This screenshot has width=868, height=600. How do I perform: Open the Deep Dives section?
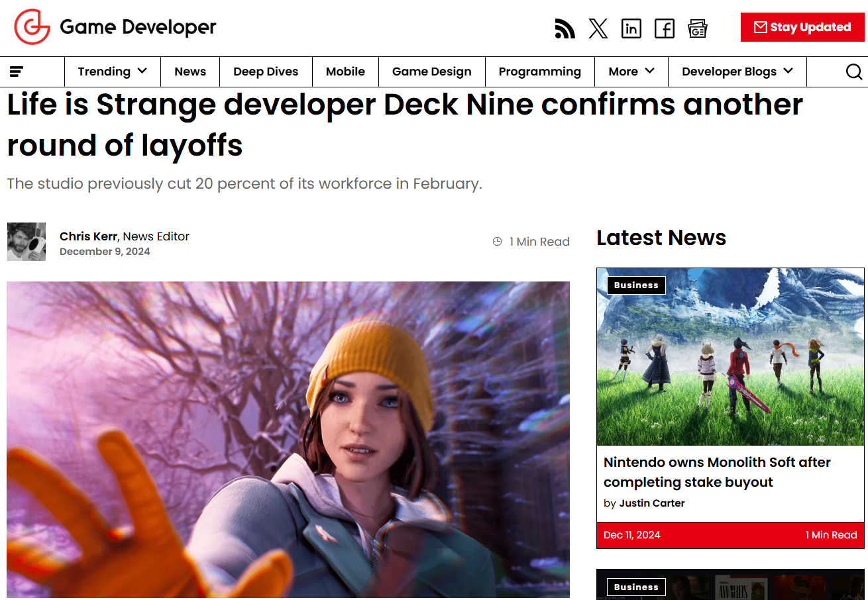pos(266,72)
